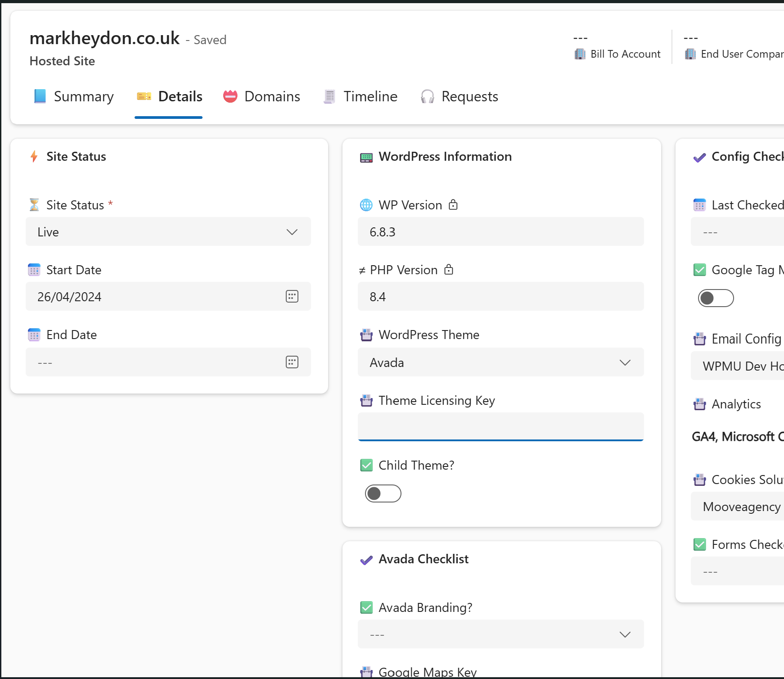Click the Requests headset icon

[427, 96]
